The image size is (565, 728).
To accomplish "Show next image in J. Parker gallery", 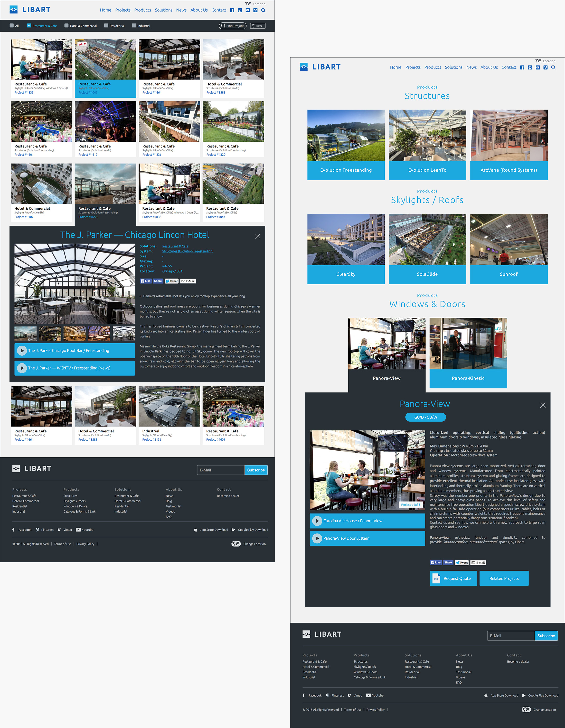I will pos(131,283).
